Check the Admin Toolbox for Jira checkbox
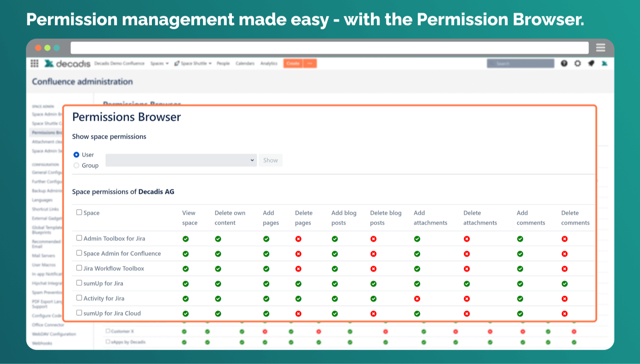640x364 pixels. point(79,238)
